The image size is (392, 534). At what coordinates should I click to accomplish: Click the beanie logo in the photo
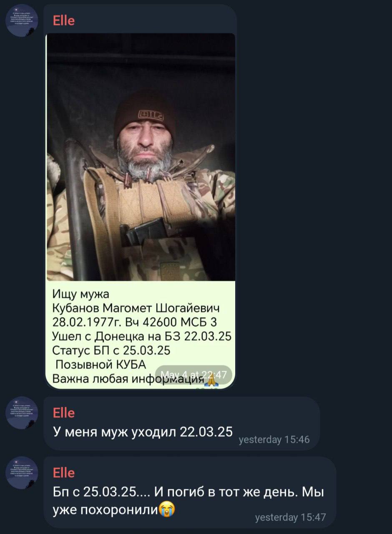[151, 113]
